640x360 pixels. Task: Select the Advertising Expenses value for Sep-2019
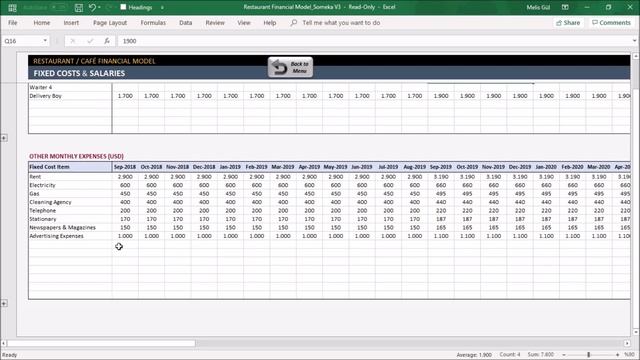[x=441, y=236]
